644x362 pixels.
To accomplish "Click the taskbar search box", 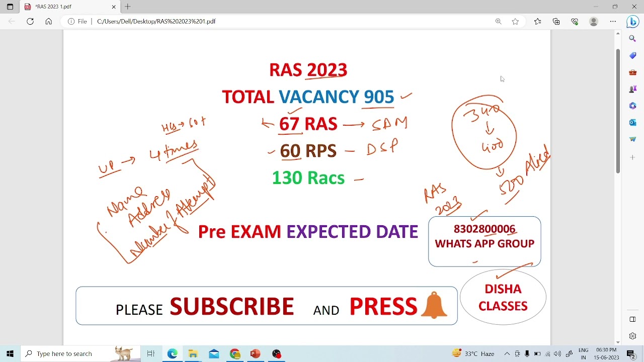I will tap(80, 353).
